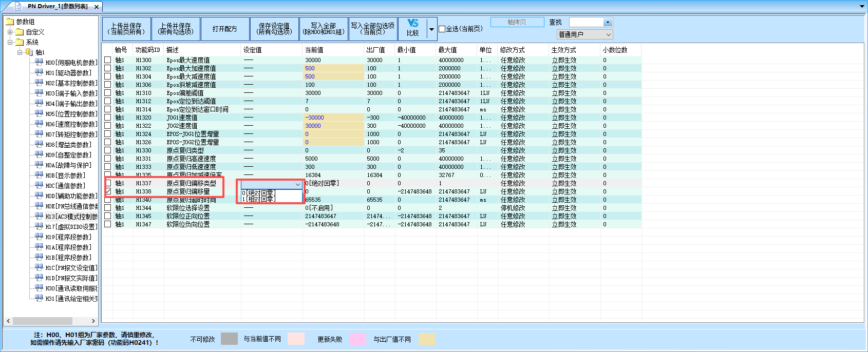The height and width of the screenshot is (352, 868).
Task: Click the H0B 显示参数 group icon
Action: click(39, 174)
